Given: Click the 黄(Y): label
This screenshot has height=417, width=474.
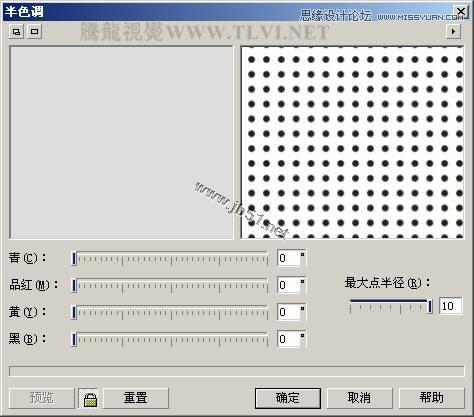Looking at the screenshot, I should click(28, 312).
